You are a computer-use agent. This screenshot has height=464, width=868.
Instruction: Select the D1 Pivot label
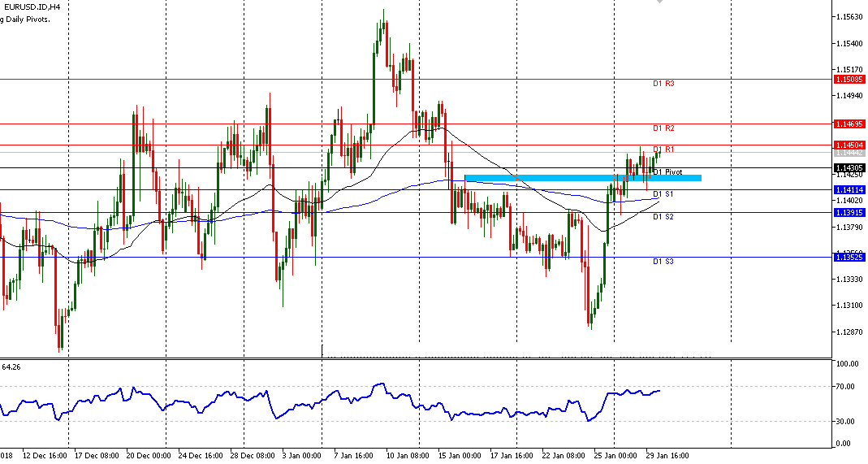(x=667, y=172)
